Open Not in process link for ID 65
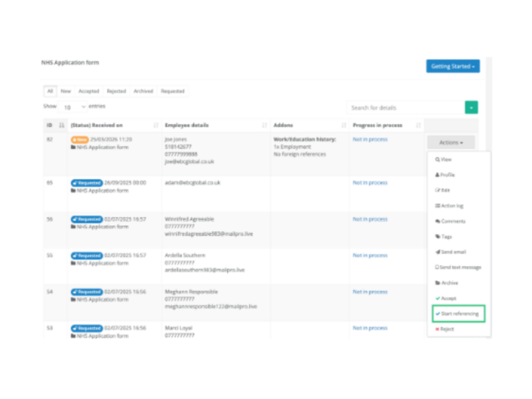The width and height of the screenshot is (532, 399). click(370, 183)
